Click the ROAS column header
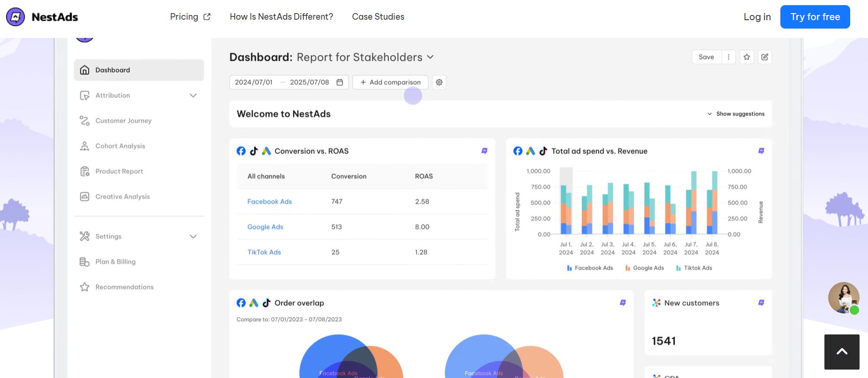 (x=424, y=177)
